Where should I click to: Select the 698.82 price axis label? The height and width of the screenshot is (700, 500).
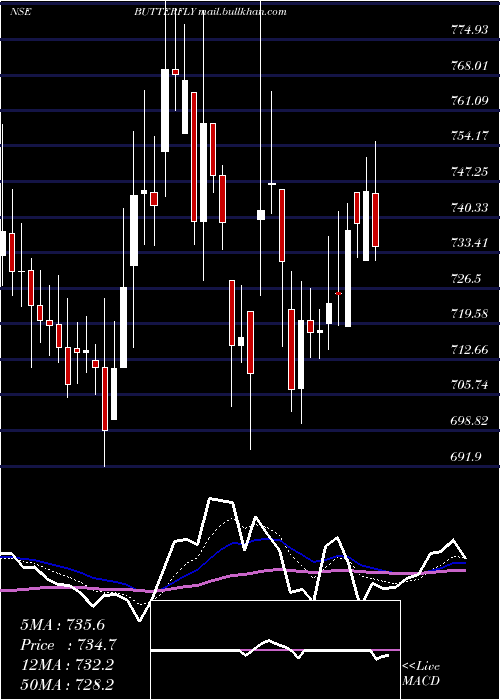470,421
